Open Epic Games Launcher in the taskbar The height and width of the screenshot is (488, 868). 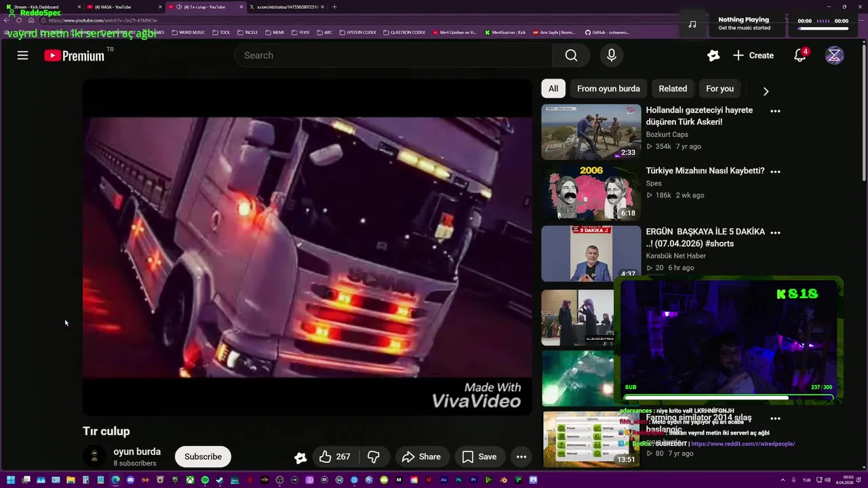(175, 480)
